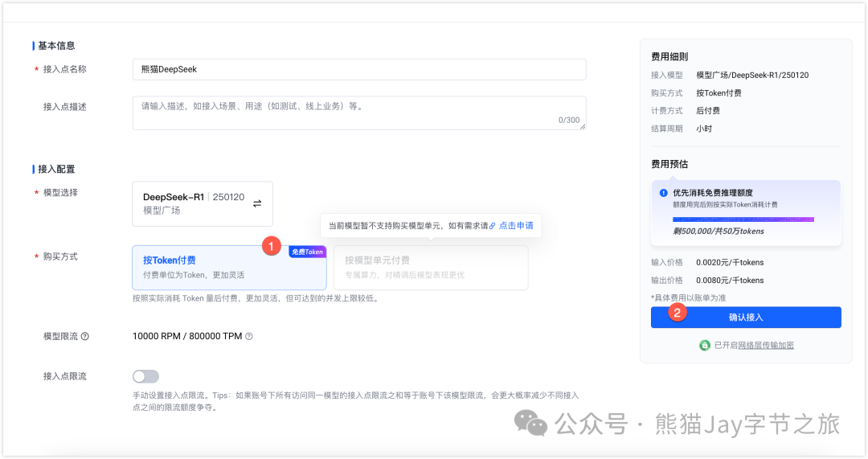Click the 点击申请 link
Viewport: 868px width, 459px height.
coord(516,226)
